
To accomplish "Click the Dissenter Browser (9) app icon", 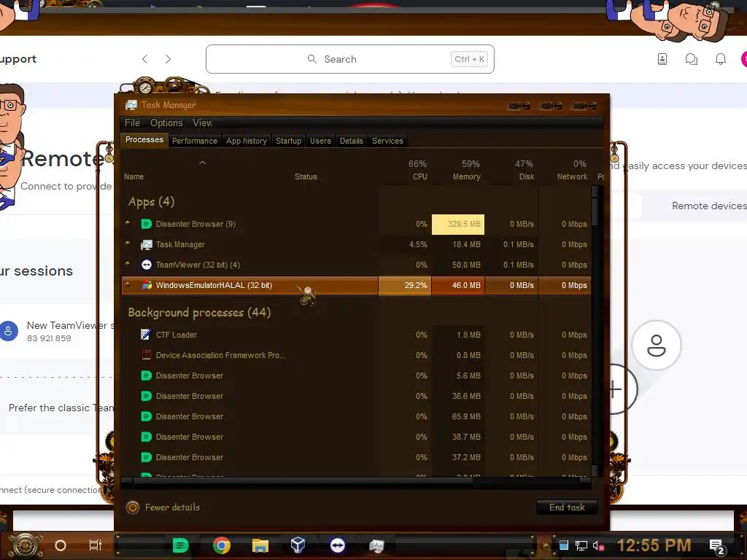I will pyautogui.click(x=146, y=224).
